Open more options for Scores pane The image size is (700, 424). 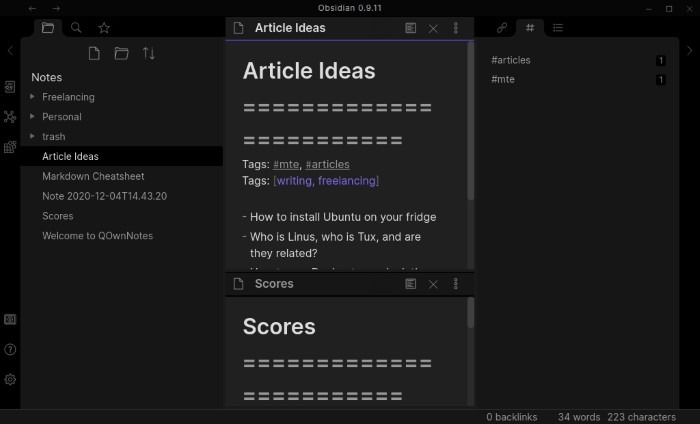coord(456,284)
